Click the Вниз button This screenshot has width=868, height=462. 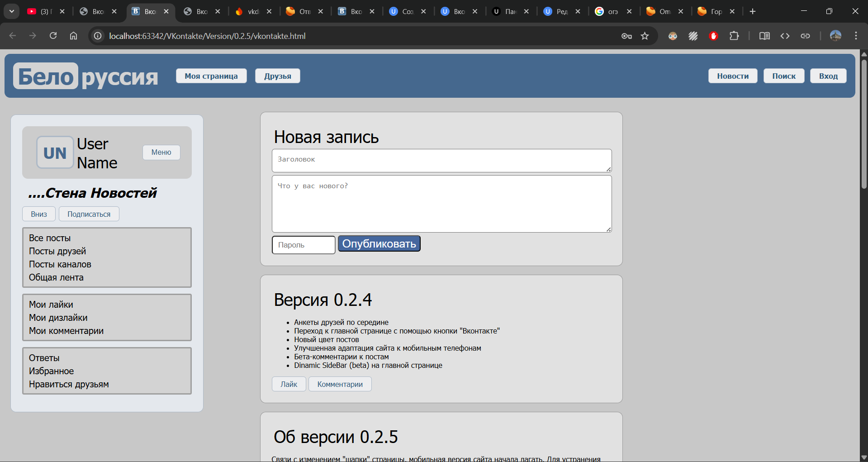[39, 214]
